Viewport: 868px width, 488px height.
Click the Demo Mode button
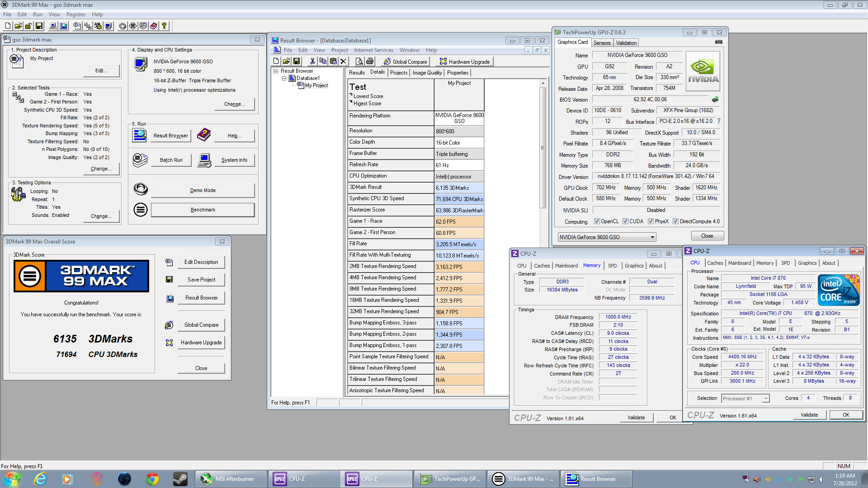click(x=203, y=190)
